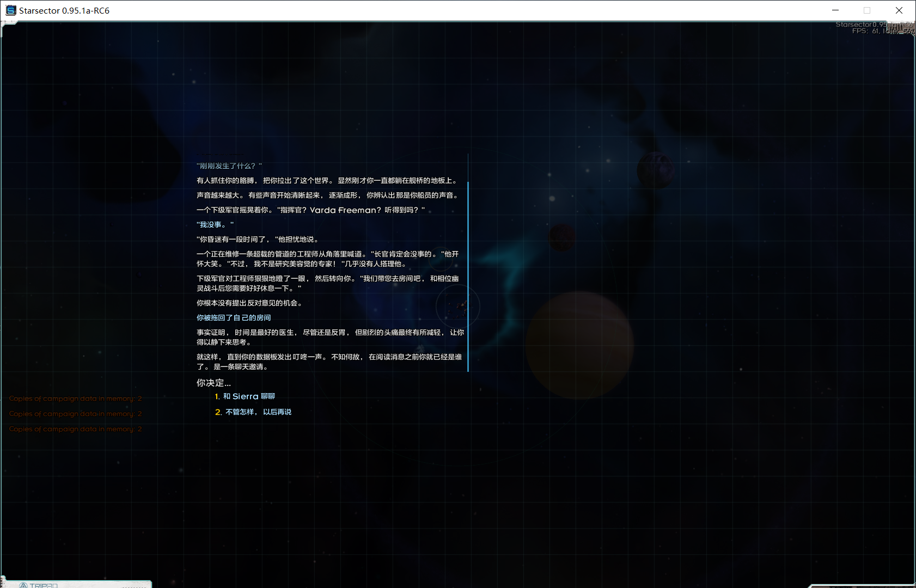Click the highlighted line '你被拖回了自己的房间'
The height and width of the screenshot is (588, 916).
tap(234, 318)
